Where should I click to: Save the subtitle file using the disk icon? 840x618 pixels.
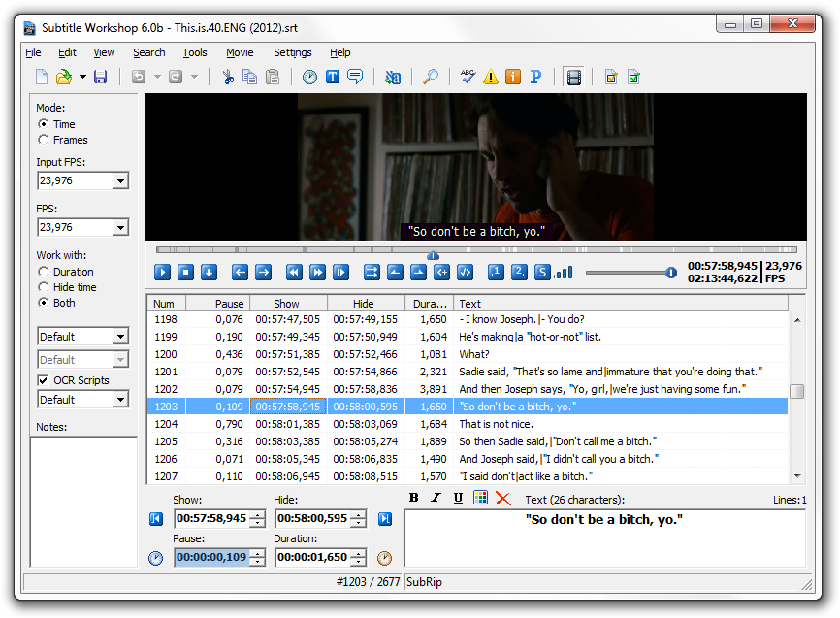coord(101,76)
